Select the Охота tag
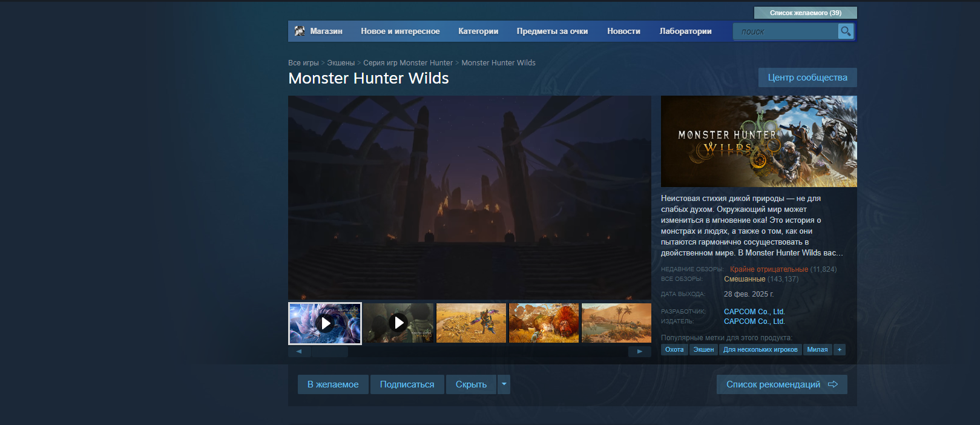The height and width of the screenshot is (425, 980). 674,349
